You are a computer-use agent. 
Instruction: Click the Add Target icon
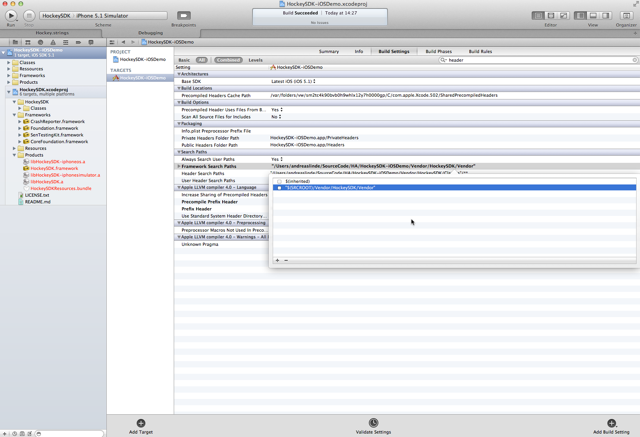click(x=141, y=423)
